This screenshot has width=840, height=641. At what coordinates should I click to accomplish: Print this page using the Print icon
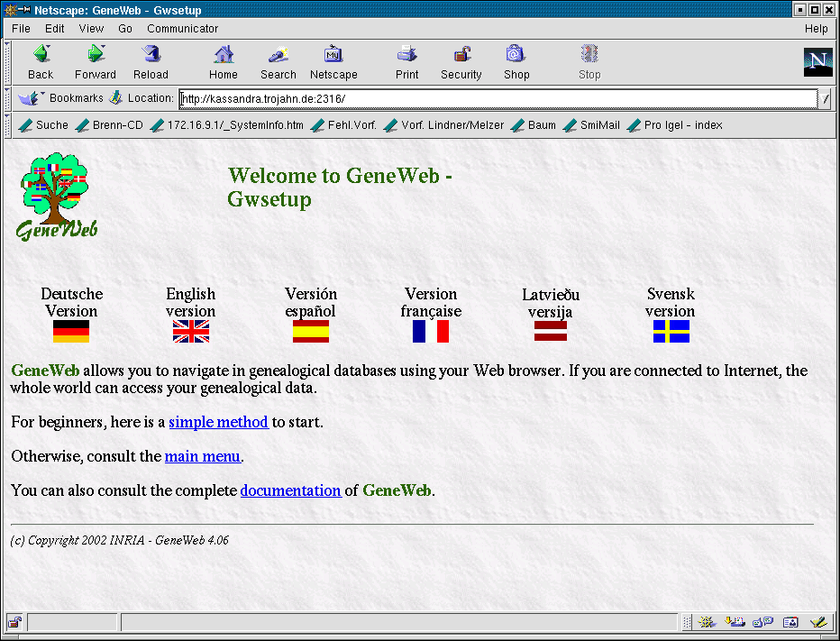point(406,62)
